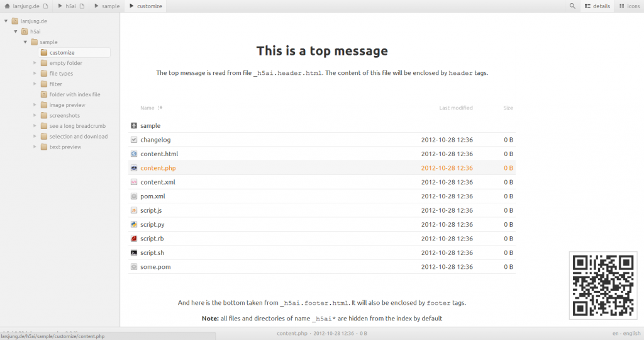Expand the image preview folder
This screenshot has width=644, height=340.
[35, 105]
